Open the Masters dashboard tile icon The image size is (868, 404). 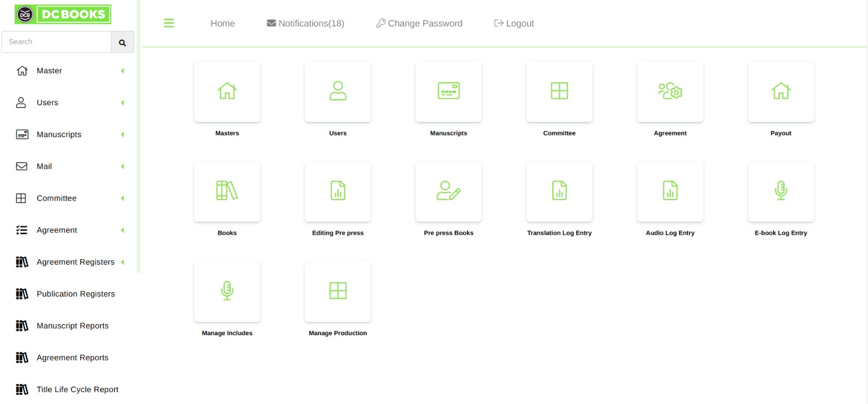click(227, 91)
